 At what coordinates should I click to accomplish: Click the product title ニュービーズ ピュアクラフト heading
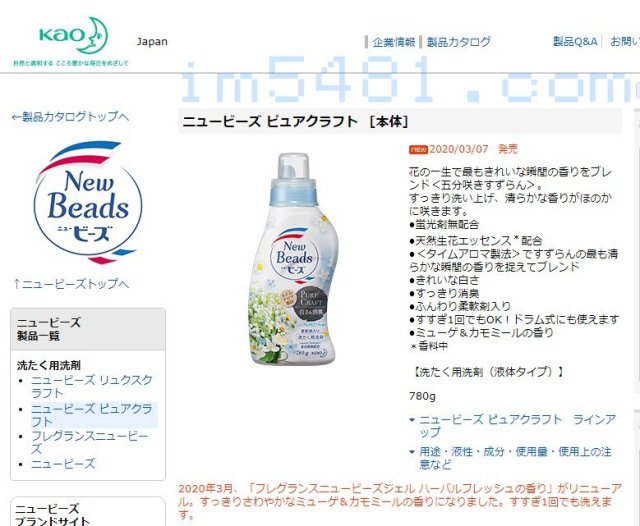pyautogui.click(x=296, y=121)
